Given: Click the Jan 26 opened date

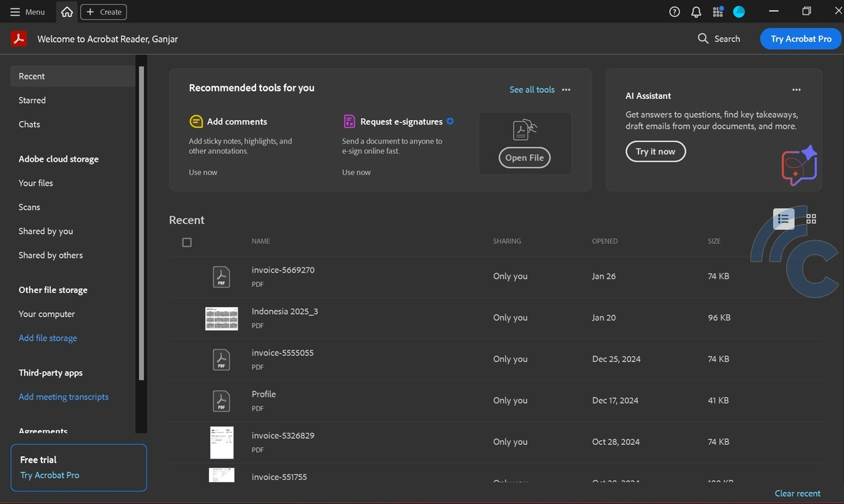Looking at the screenshot, I should pyautogui.click(x=603, y=276).
